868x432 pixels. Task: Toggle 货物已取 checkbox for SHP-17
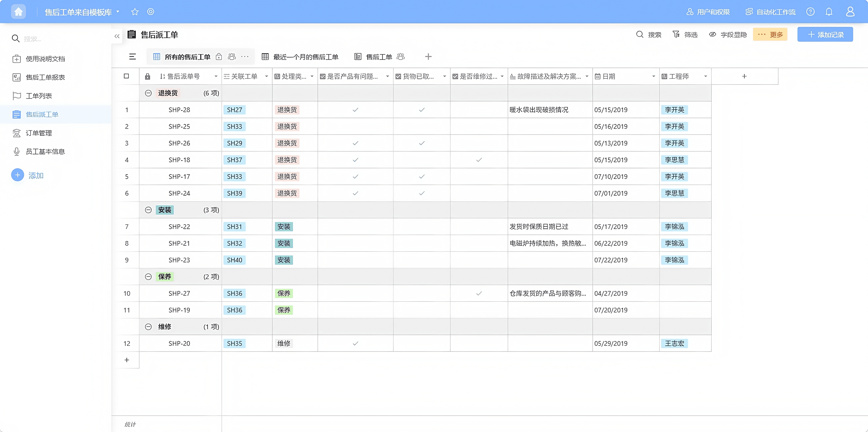tap(422, 176)
